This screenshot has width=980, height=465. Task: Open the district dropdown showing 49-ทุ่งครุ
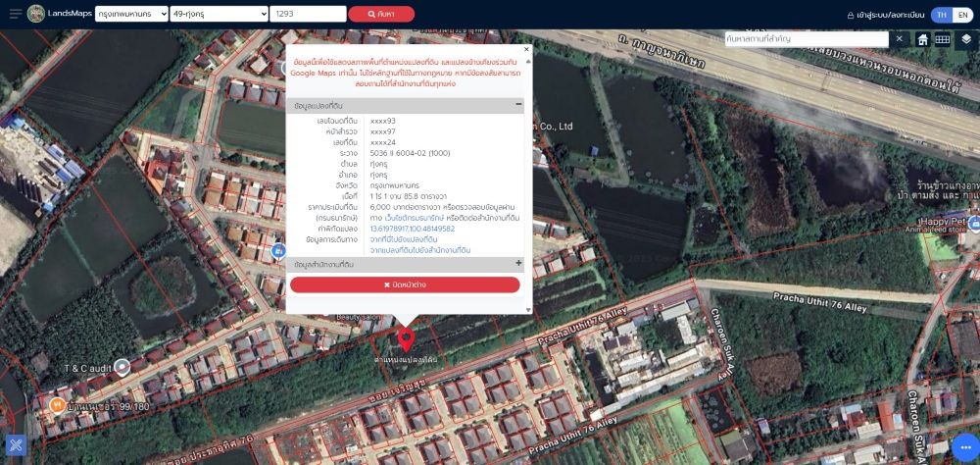tap(218, 15)
